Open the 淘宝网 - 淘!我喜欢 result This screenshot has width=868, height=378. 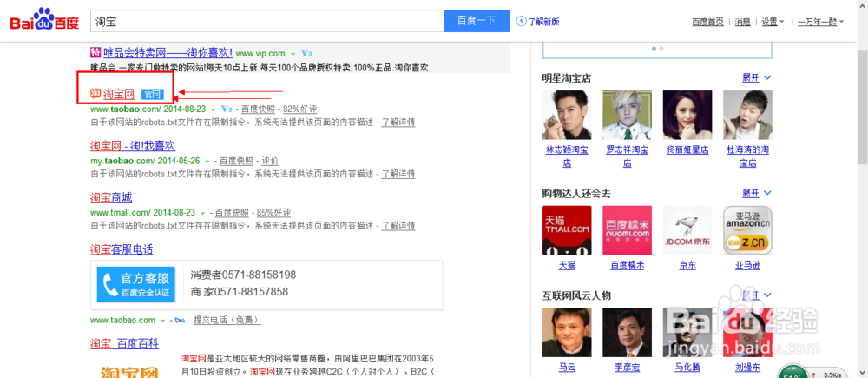pyautogui.click(x=133, y=146)
